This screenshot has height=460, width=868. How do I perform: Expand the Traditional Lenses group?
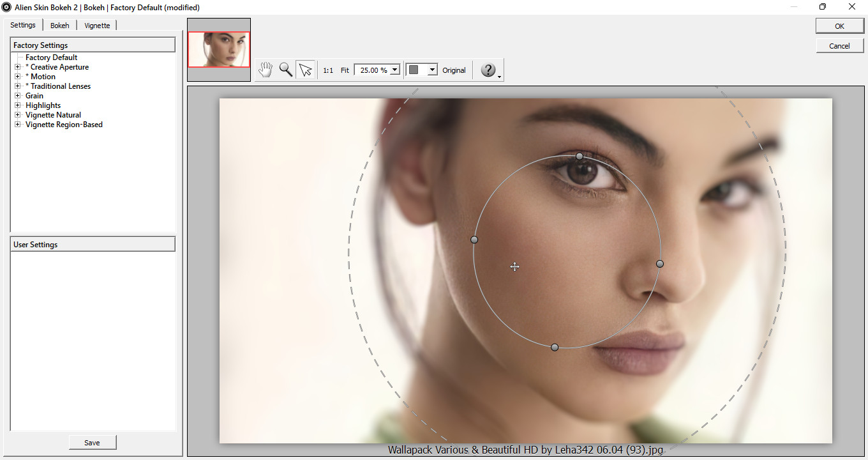[18, 86]
